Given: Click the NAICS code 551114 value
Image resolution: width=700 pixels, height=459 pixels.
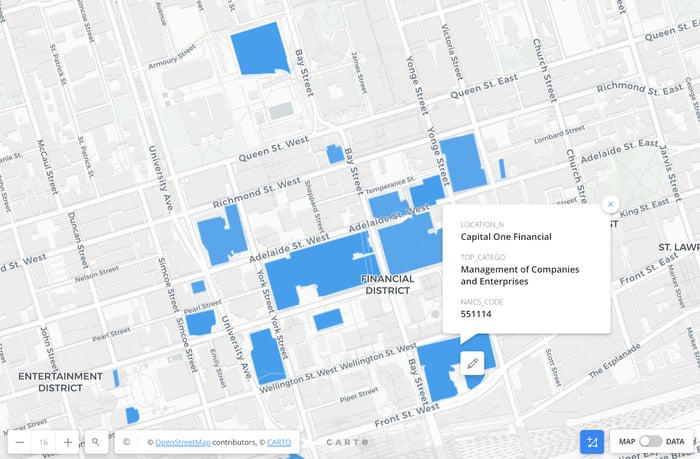Looking at the screenshot, I should coord(476,314).
